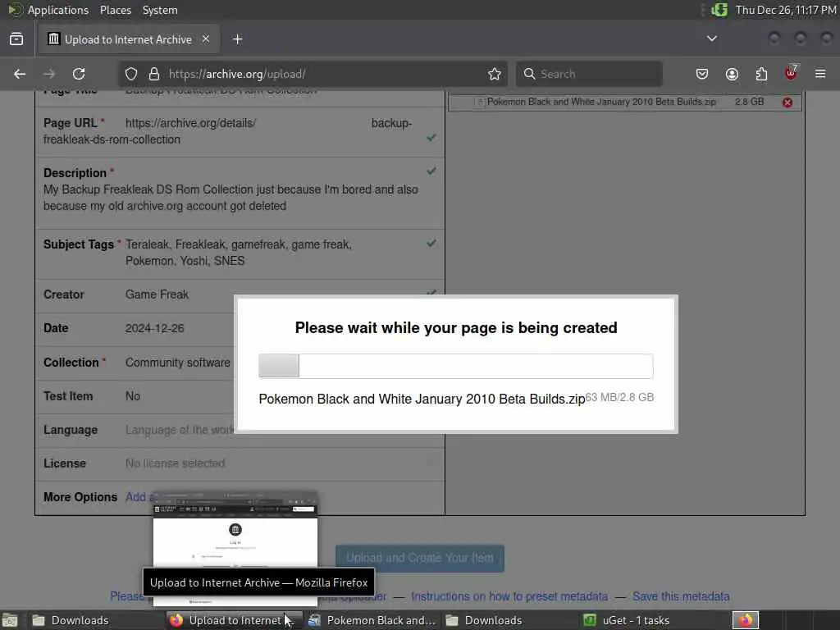Click the Save this metadata link

tap(681, 596)
